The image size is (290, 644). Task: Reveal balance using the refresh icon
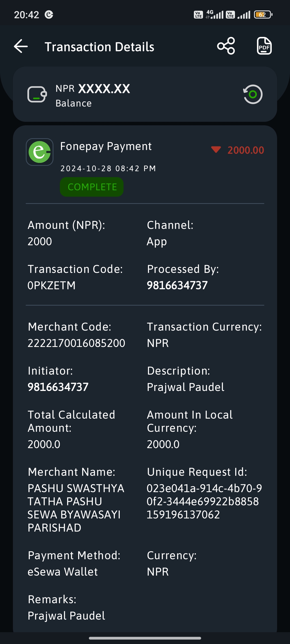[253, 94]
